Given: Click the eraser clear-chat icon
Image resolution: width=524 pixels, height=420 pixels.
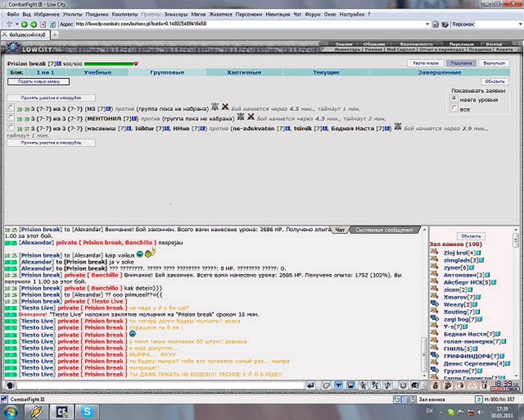Looking at the screenshot, I should point(326,385).
